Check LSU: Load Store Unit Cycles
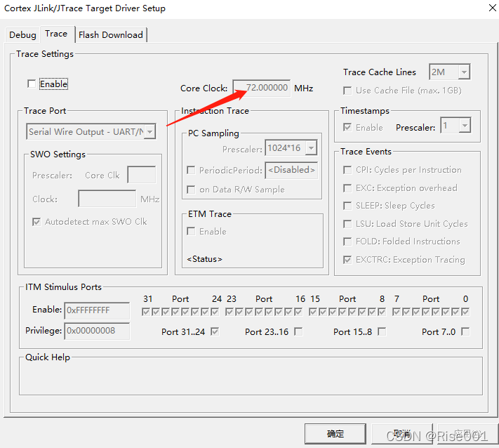499x448 pixels. click(x=347, y=224)
